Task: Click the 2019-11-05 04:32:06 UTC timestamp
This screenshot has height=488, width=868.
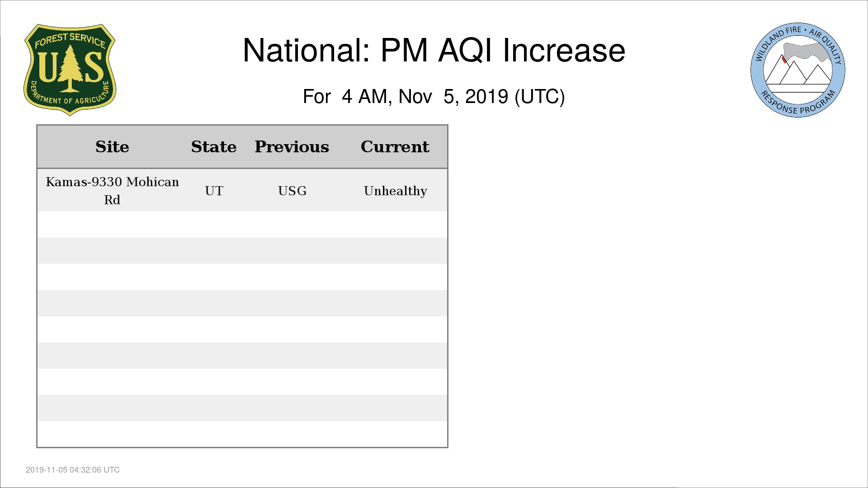Action: [73, 470]
